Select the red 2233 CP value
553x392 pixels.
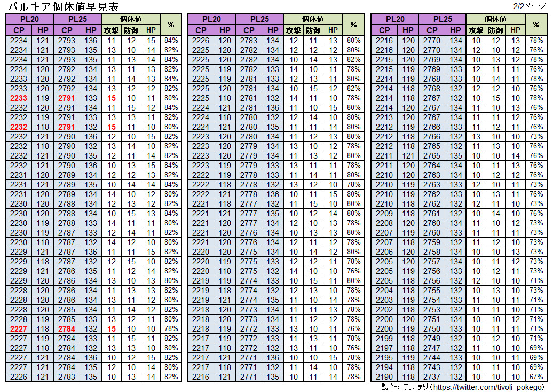pos(19,98)
